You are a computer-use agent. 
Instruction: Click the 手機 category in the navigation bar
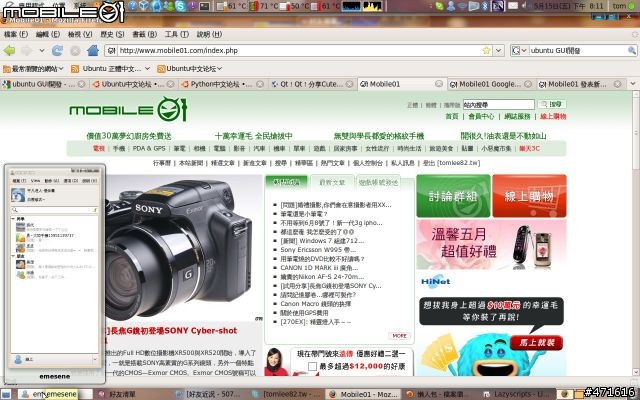click(x=119, y=149)
